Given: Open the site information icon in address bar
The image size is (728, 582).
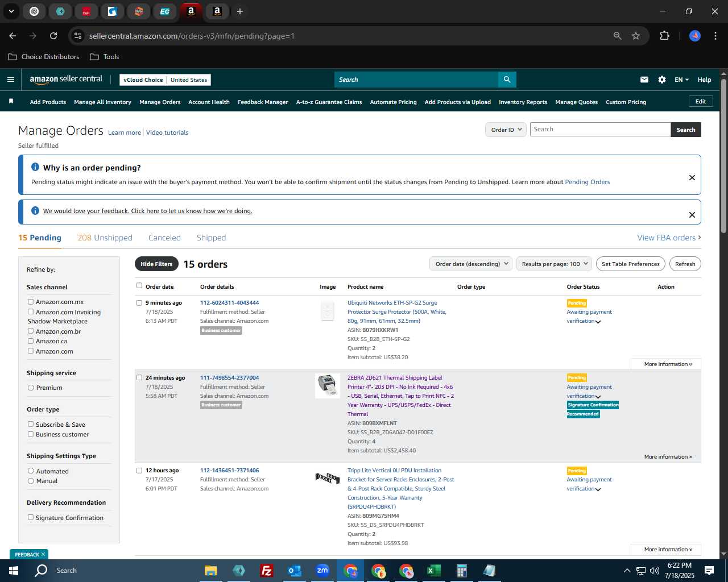Looking at the screenshot, I should [78, 36].
